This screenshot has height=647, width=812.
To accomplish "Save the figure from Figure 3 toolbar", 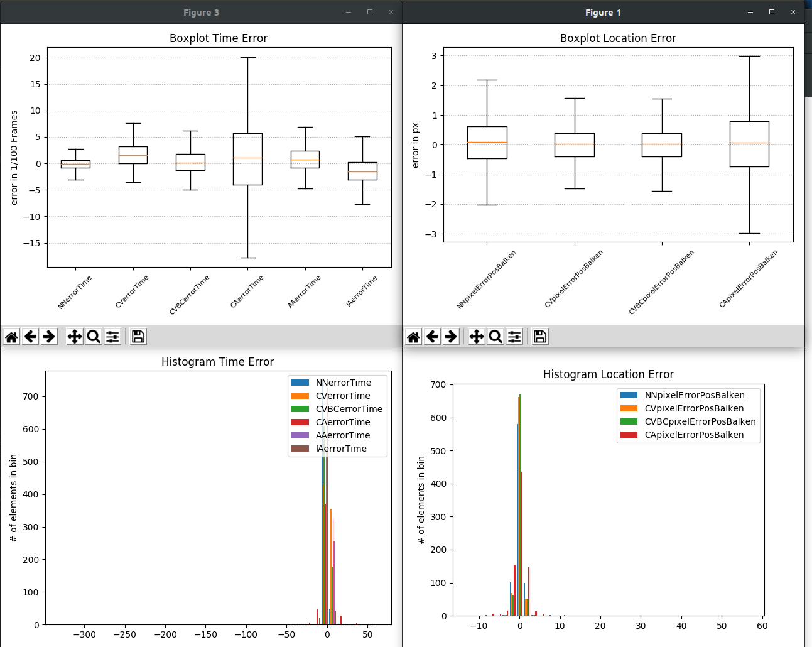I will coord(138,337).
